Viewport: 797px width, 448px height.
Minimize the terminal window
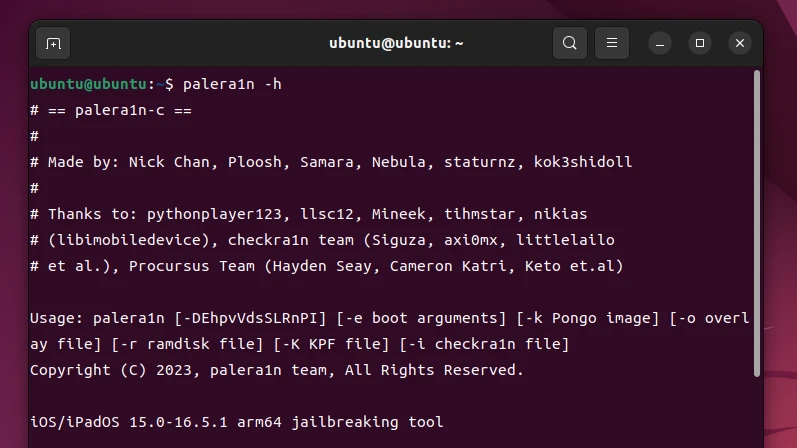click(660, 43)
